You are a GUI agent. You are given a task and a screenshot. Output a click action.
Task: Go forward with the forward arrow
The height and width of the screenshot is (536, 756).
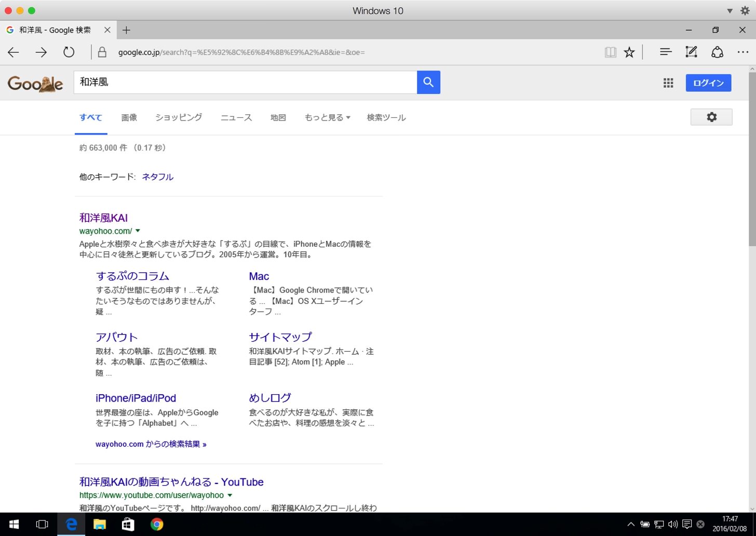[41, 52]
